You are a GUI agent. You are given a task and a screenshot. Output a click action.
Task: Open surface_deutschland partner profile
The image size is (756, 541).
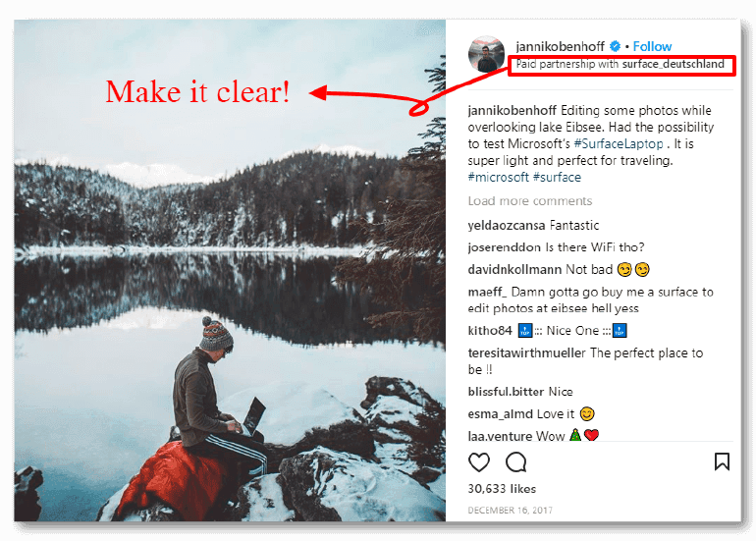(x=673, y=65)
